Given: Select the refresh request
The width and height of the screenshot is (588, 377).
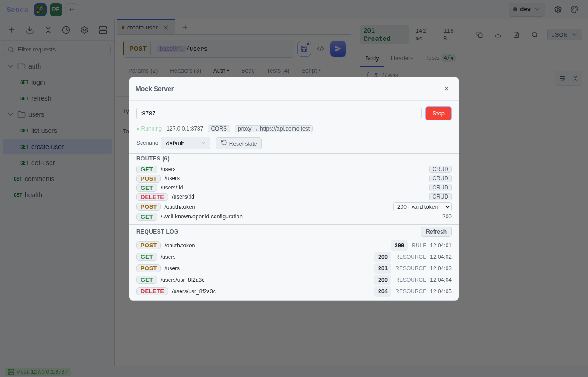Looking at the screenshot, I should (57, 98).
